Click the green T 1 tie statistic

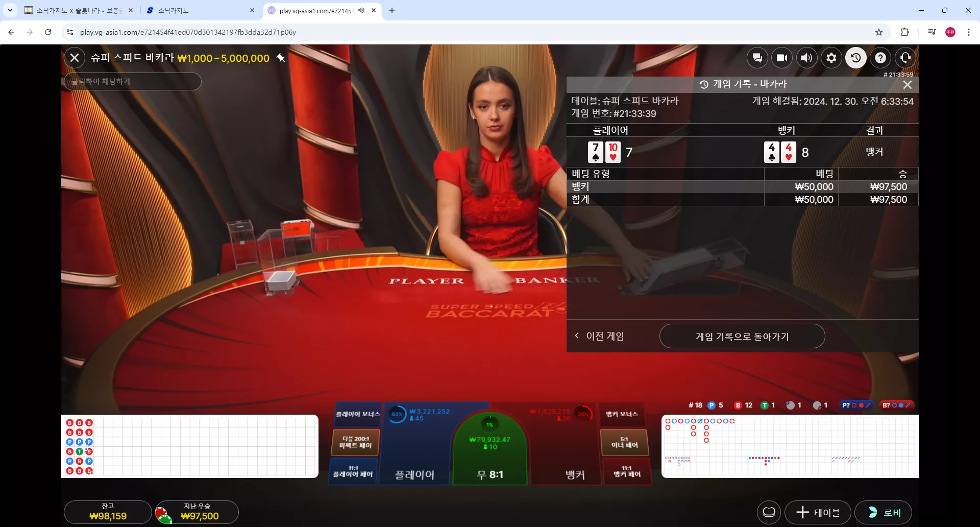(768, 405)
